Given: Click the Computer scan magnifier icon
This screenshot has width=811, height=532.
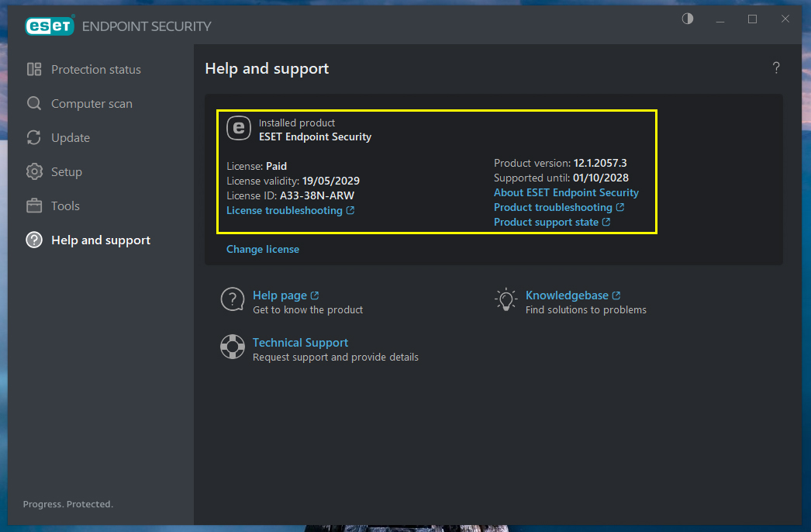Looking at the screenshot, I should coord(34,103).
